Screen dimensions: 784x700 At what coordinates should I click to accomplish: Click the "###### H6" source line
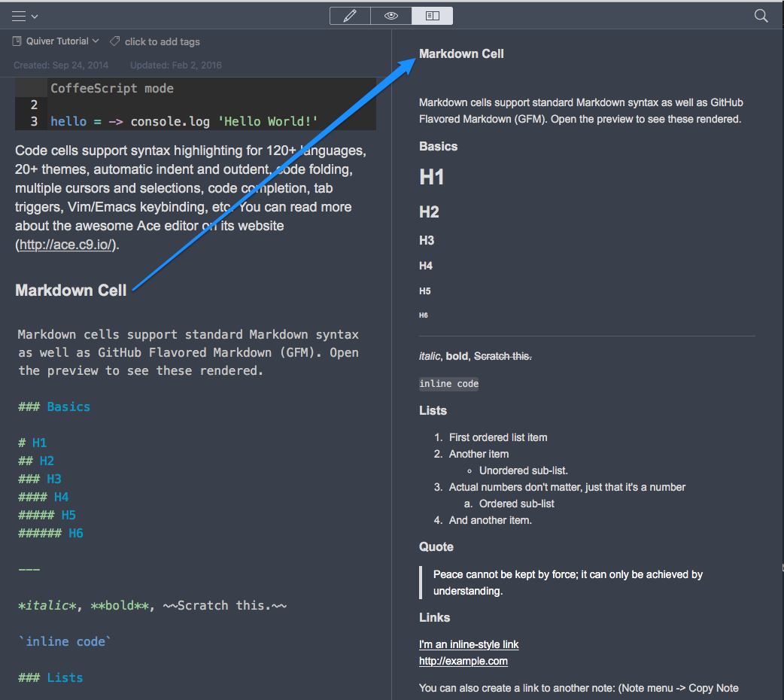(x=50, y=534)
